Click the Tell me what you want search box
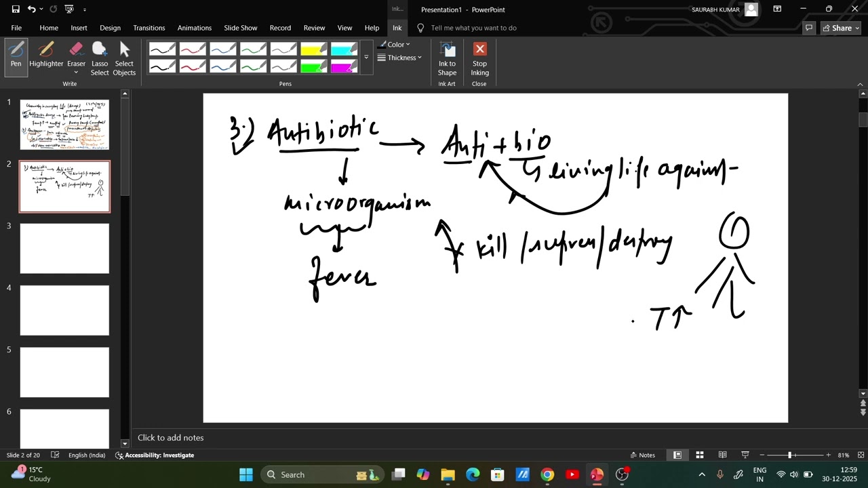This screenshot has height=488, width=868. coord(473,28)
